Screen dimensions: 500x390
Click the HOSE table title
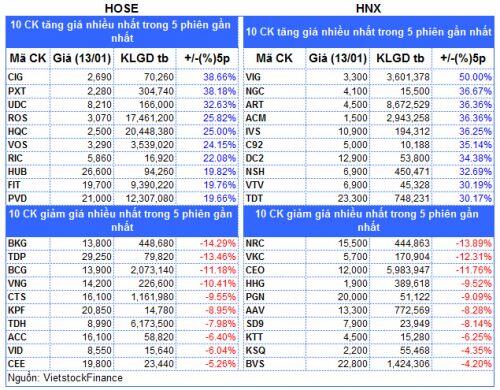tap(121, 8)
